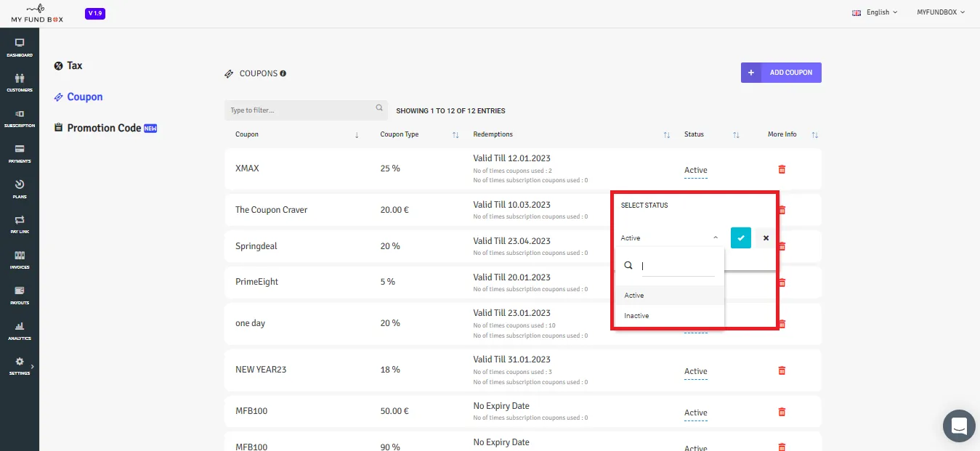Click the My Fund Box logo

(37, 13)
